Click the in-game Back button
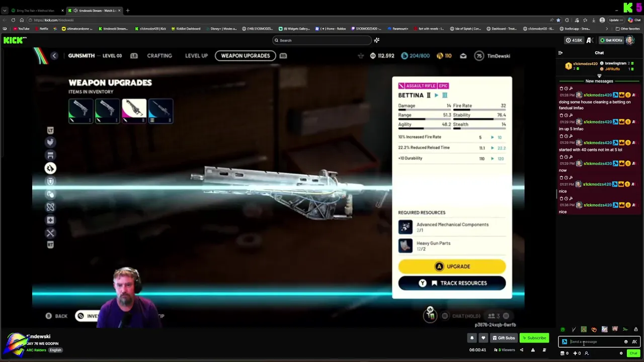Viewport: 644px width, 362px height. pos(56,316)
